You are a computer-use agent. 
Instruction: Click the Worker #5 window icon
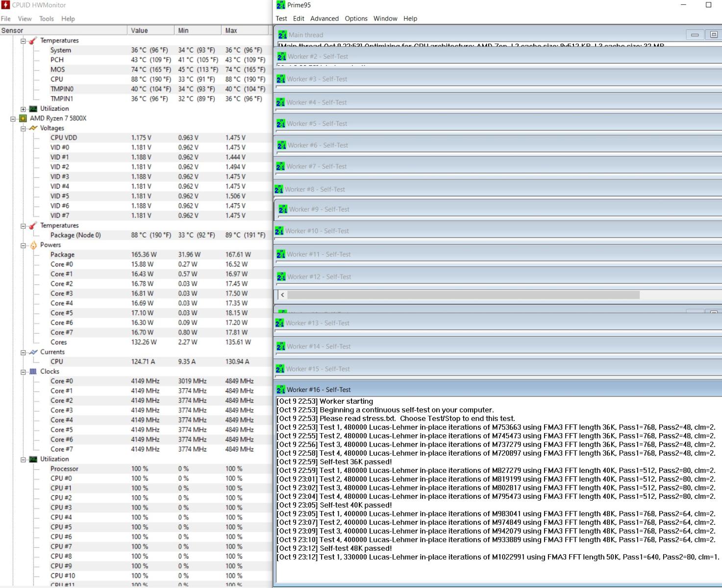click(281, 123)
